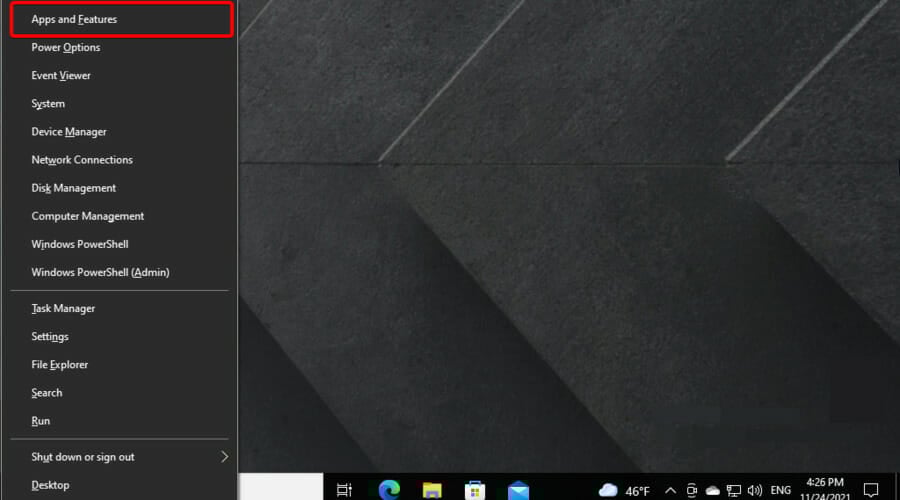Open Task Manager
Screen dimensions: 900x500
pyautogui.click(x=121, y=309)
